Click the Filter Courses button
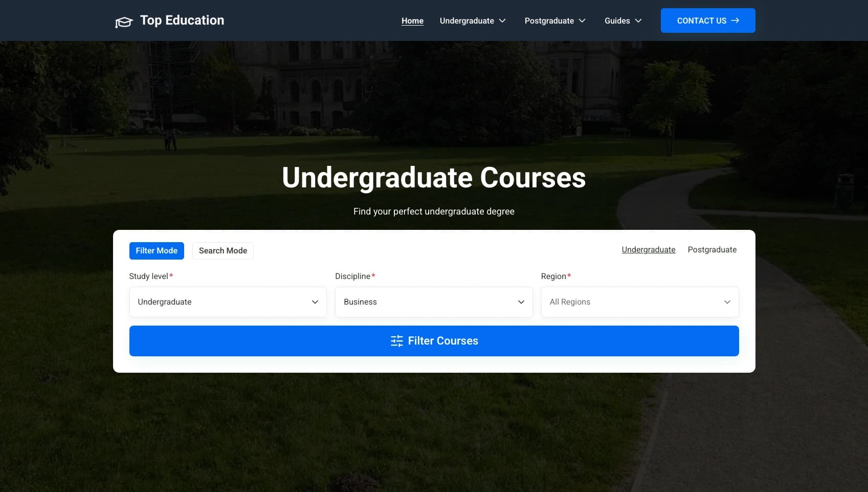Image resolution: width=868 pixels, height=492 pixels. [434, 340]
